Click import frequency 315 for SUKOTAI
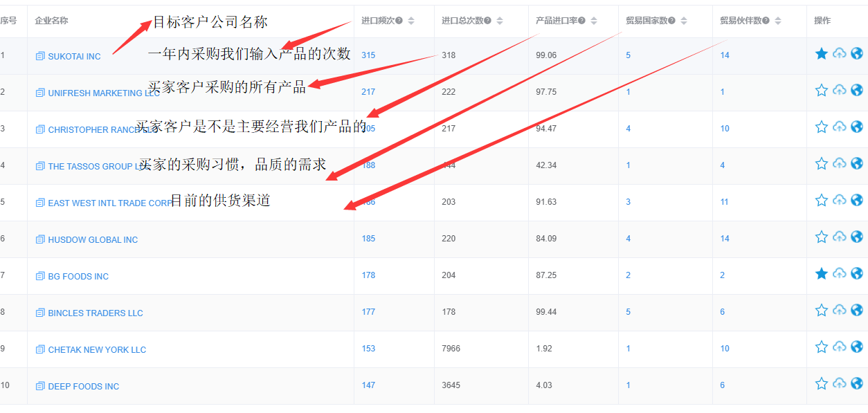This screenshot has height=413, width=868. click(368, 55)
